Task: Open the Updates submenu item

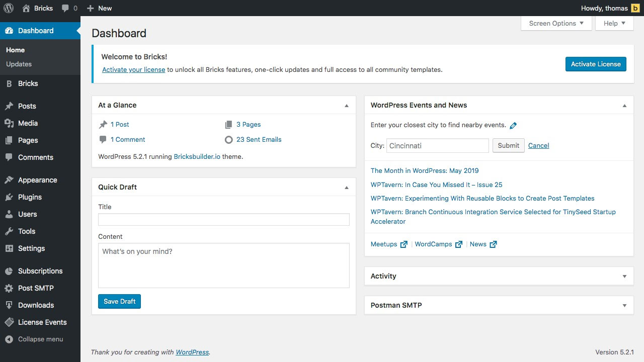Action: tap(19, 64)
